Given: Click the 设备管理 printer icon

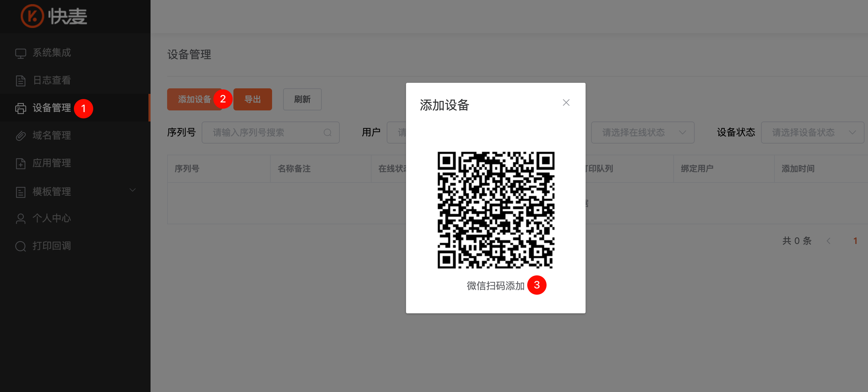Looking at the screenshot, I should point(21,108).
